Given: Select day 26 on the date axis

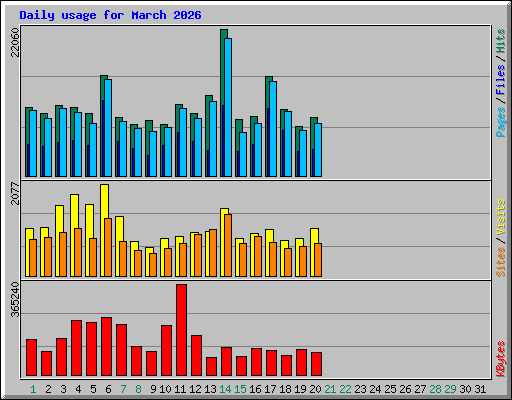Looking at the screenshot, I should coord(405,389).
